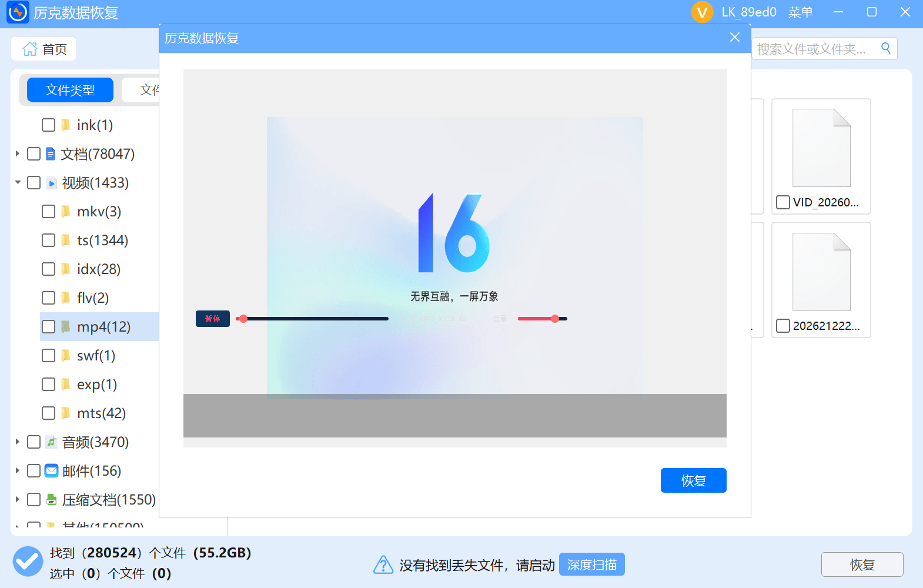Viewport: 923px width, 588px height.
Task: Tick the 邮件(156) checkbox
Action: (x=34, y=471)
